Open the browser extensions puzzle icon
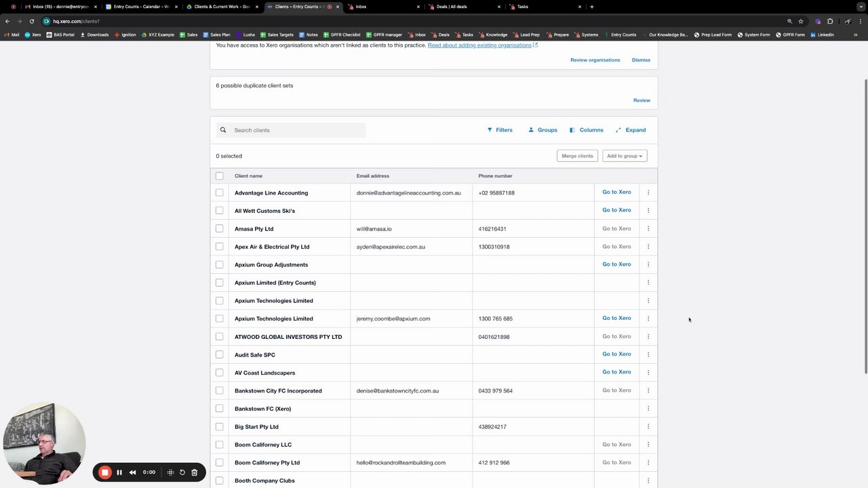868x488 pixels. (x=830, y=21)
